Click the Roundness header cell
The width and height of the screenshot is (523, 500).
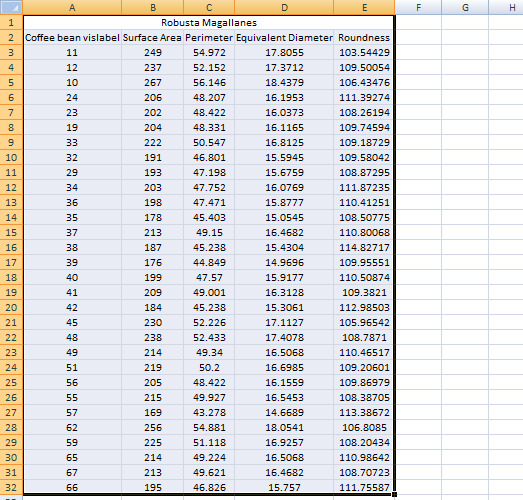click(364, 37)
